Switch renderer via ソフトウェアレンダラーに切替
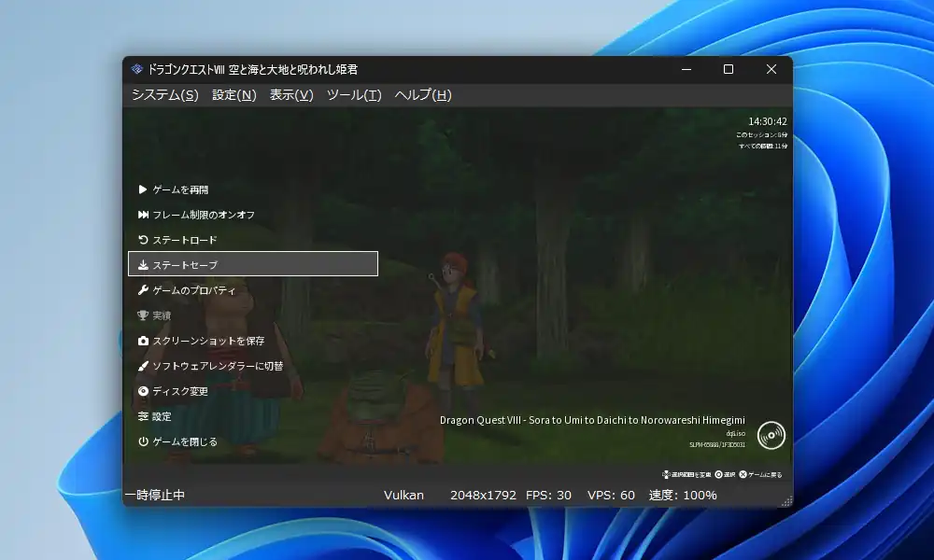The image size is (934, 560). coord(217,366)
